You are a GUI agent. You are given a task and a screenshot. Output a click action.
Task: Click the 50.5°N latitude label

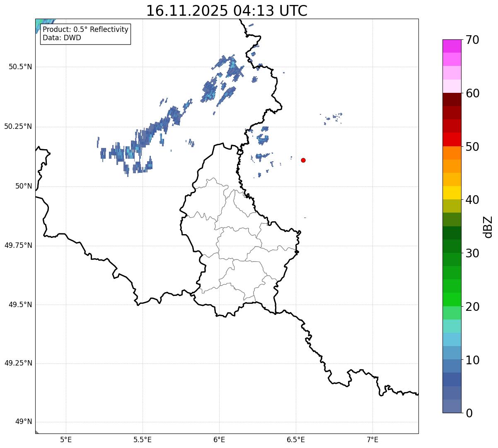click(21, 67)
